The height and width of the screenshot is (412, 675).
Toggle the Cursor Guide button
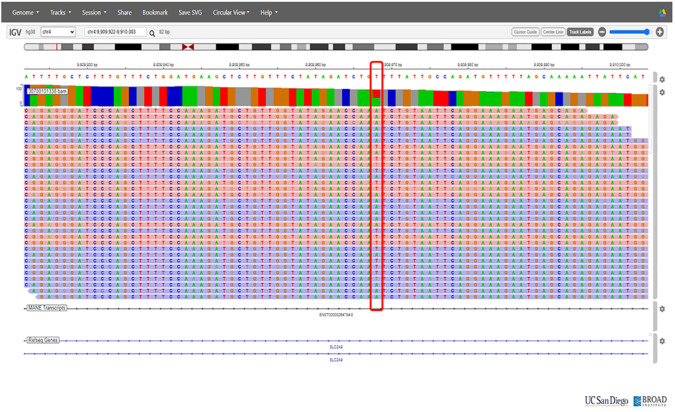[x=525, y=32]
